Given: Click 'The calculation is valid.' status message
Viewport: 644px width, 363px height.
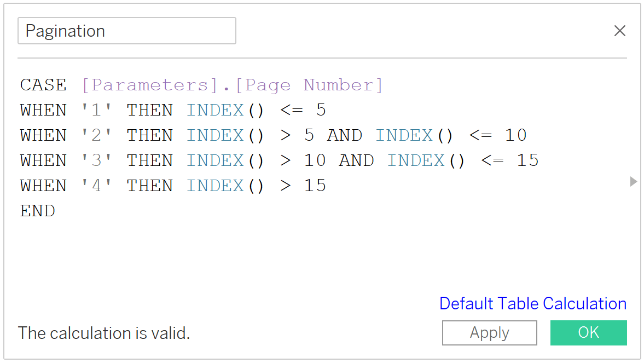Looking at the screenshot, I should (104, 333).
